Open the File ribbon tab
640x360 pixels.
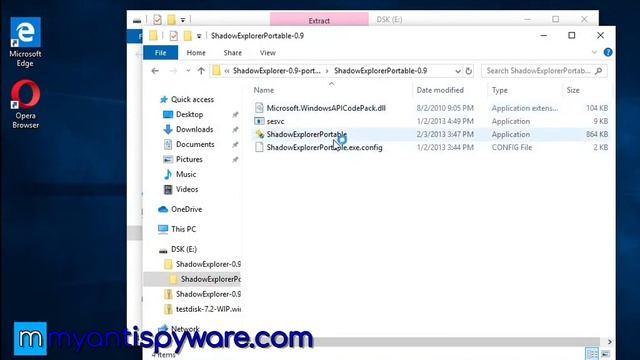pyautogui.click(x=160, y=53)
